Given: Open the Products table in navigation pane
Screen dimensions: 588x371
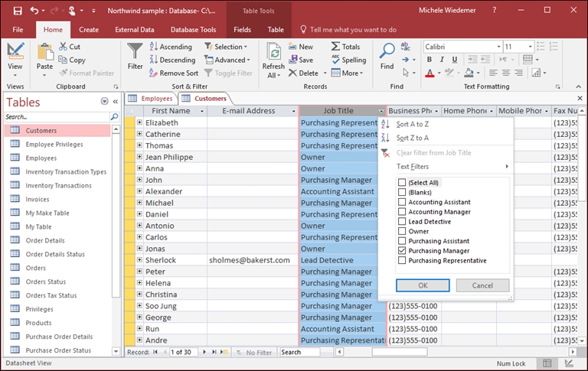Looking at the screenshot, I should pyautogui.click(x=38, y=323).
